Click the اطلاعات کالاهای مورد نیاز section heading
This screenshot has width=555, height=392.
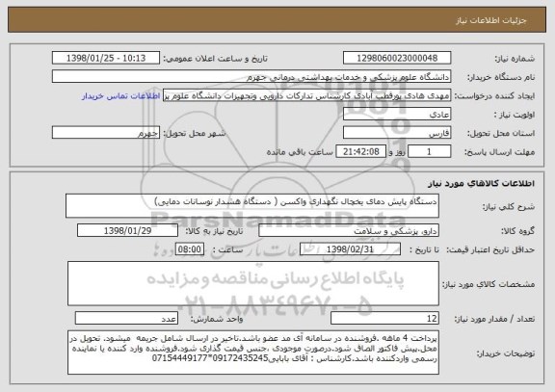point(482,183)
